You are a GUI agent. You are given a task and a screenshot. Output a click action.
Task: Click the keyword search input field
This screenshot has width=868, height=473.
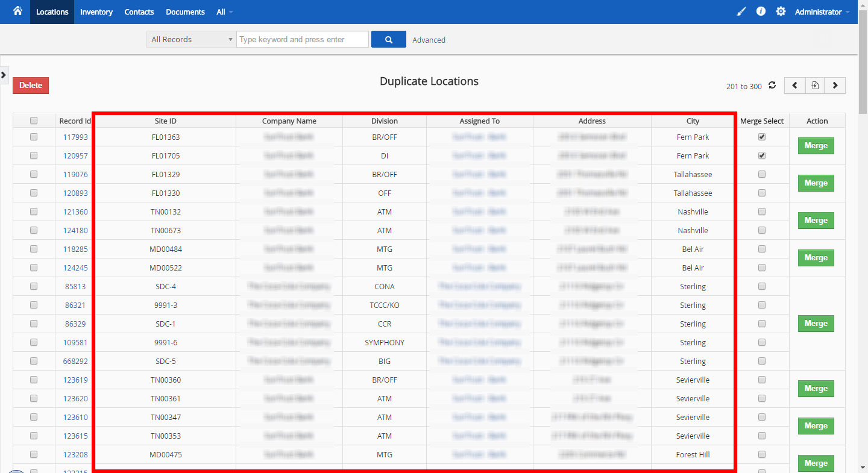[x=302, y=39]
